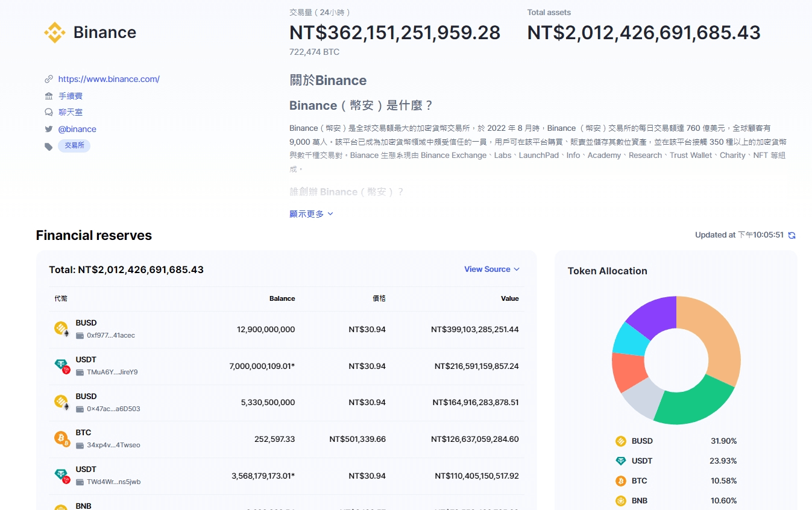Viewport: 812px width, 510px height.
Task: Click the BTC coin icon in the table row
Action: coord(61,438)
